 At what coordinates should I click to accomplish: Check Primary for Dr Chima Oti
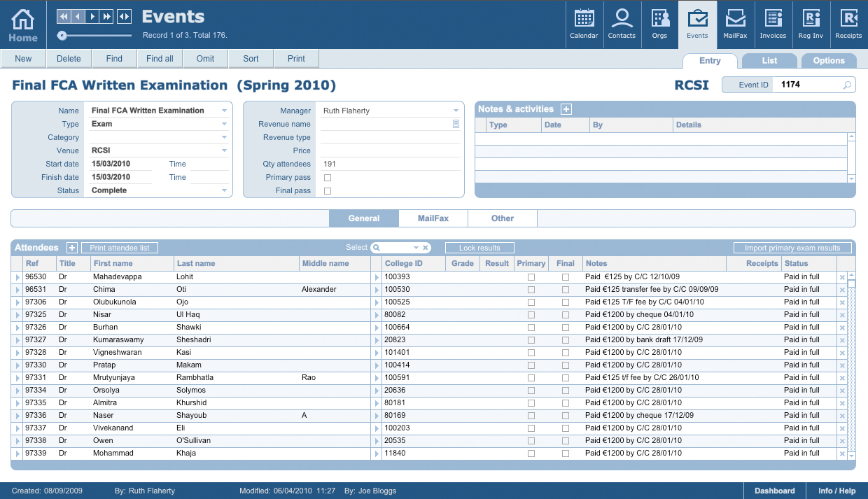(x=531, y=290)
